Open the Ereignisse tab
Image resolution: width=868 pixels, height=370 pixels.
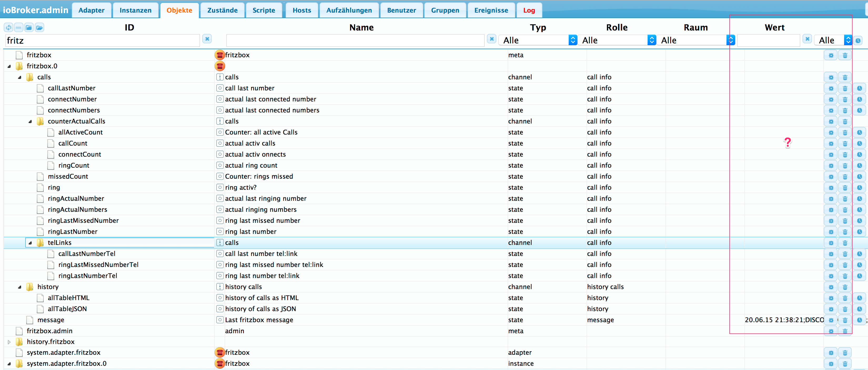[491, 11]
